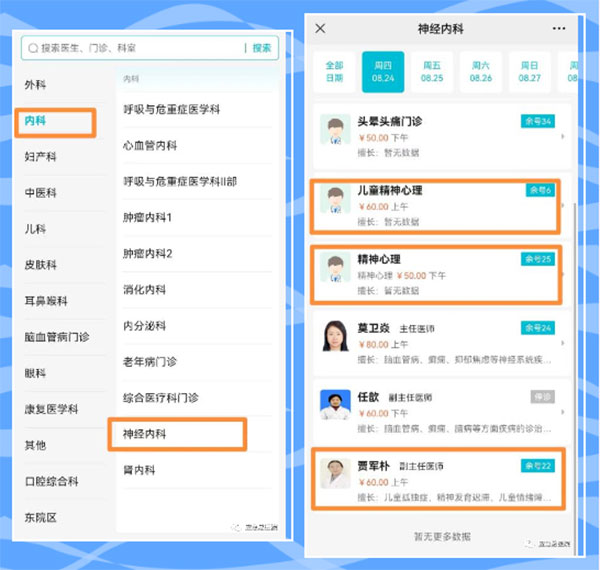This screenshot has height=570, width=600.
Task: Select the 全部日期 tab
Action: tap(334, 70)
